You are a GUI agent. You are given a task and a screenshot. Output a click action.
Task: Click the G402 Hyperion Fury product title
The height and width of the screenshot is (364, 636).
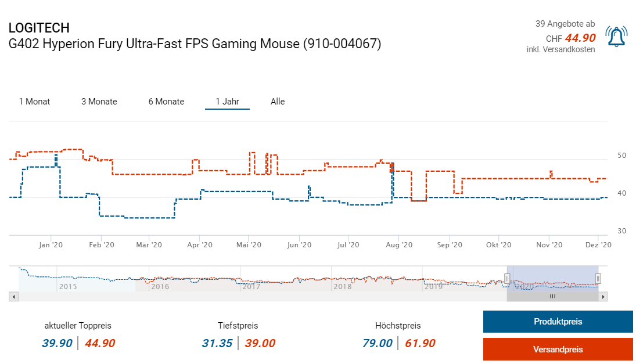(195, 44)
